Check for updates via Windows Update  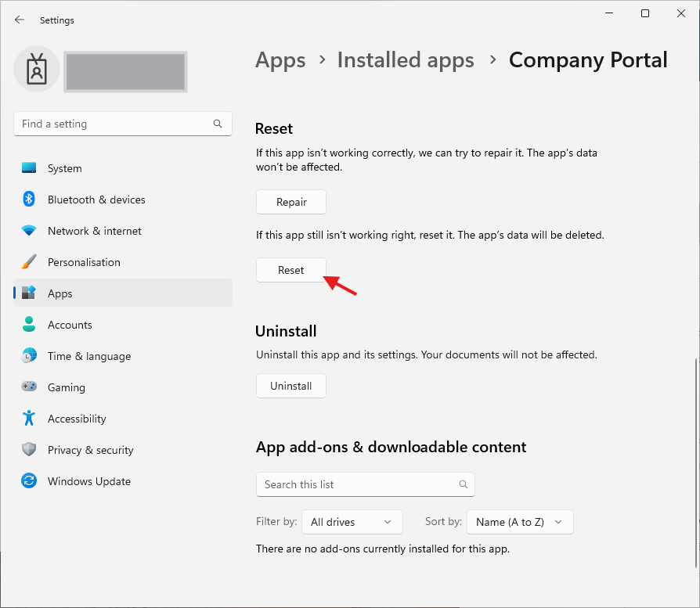tap(88, 481)
